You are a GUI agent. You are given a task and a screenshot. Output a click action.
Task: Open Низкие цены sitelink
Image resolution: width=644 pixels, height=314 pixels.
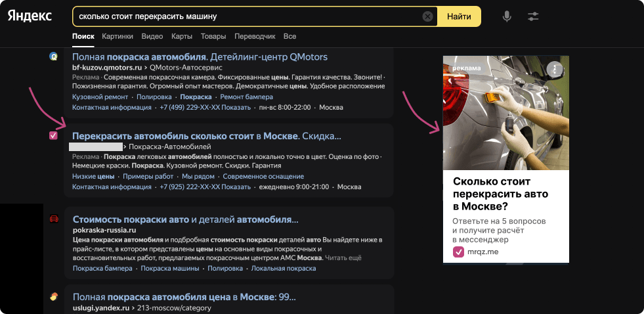click(93, 176)
